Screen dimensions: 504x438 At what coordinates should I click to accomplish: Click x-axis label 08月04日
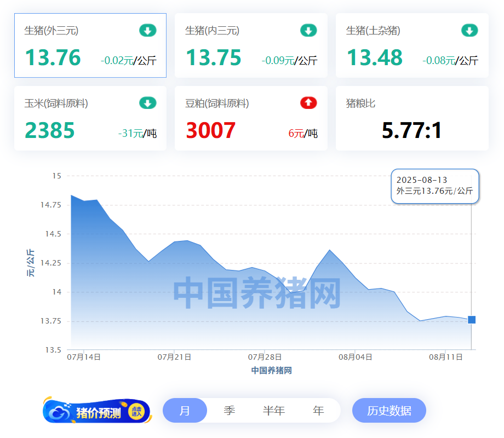pyautogui.click(x=355, y=357)
